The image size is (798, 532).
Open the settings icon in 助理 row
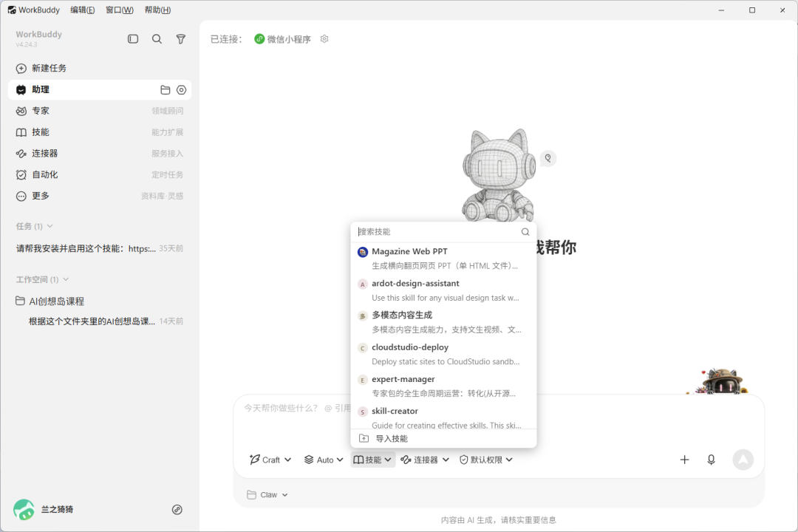tap(181, 90)
